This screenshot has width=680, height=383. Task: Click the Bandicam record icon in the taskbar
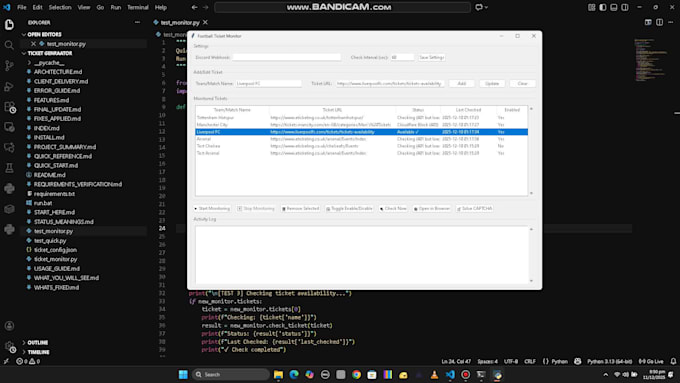465,375
